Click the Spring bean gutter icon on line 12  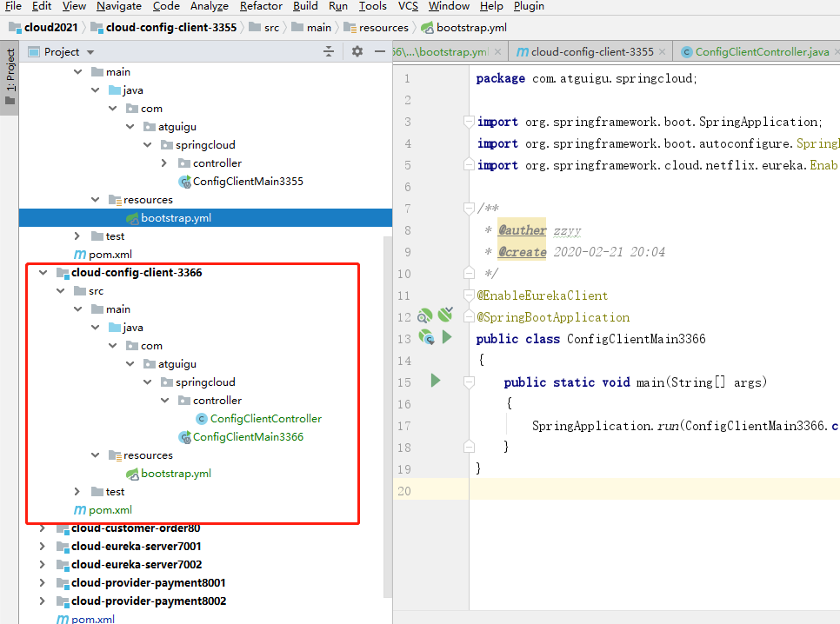click(x=425, y=316)
